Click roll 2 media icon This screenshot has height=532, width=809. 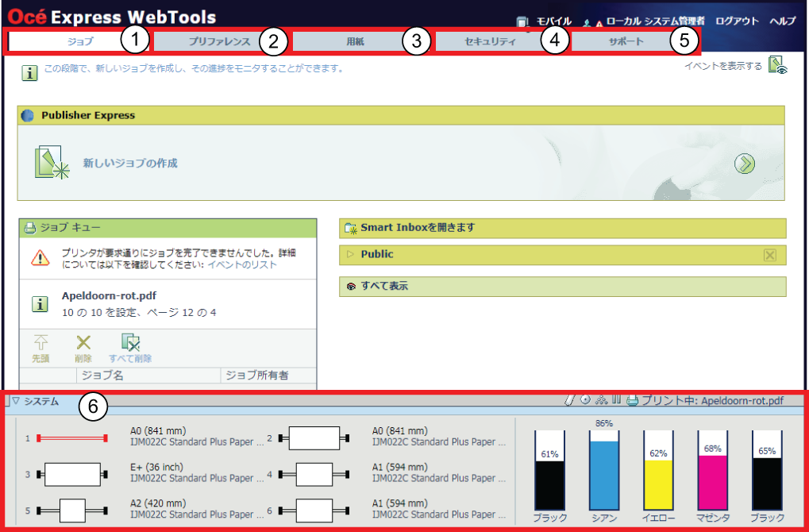(x=314, y=438)
